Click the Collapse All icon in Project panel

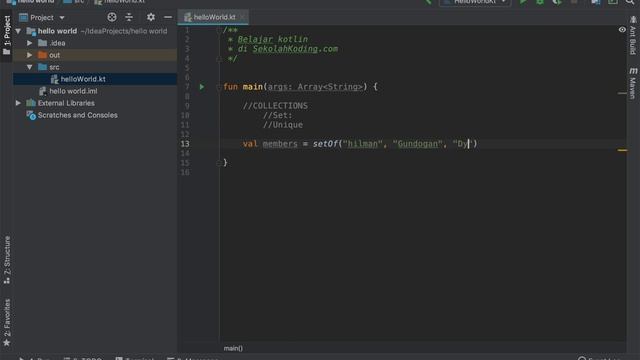(x=129, y=17)
